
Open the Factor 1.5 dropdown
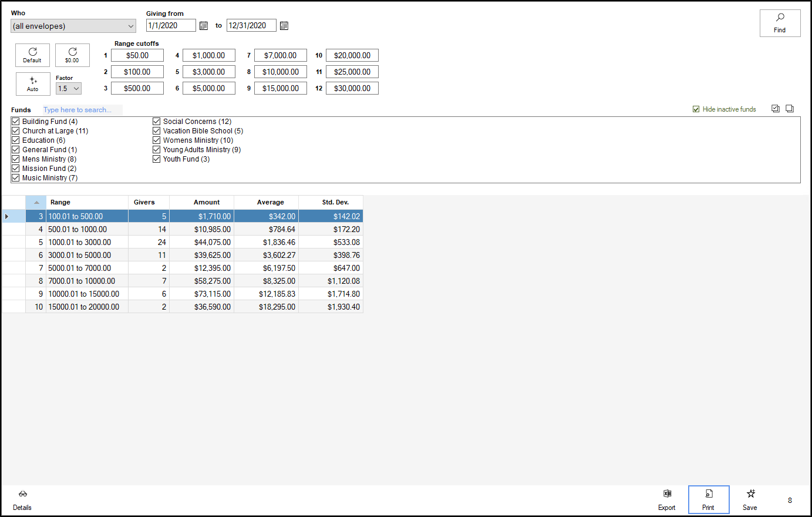[69, 89]
